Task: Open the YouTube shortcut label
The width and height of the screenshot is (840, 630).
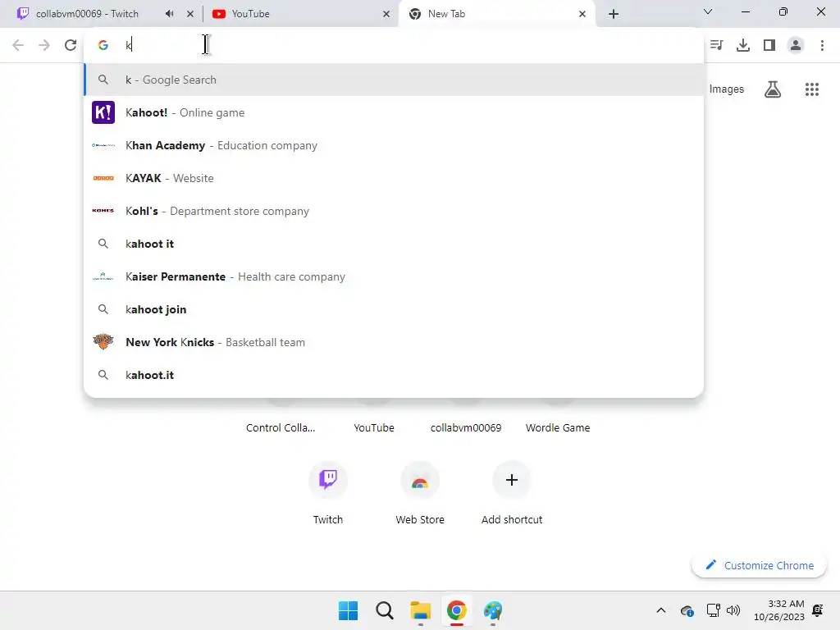Action: pyautogui.click(x=374, y=427)
